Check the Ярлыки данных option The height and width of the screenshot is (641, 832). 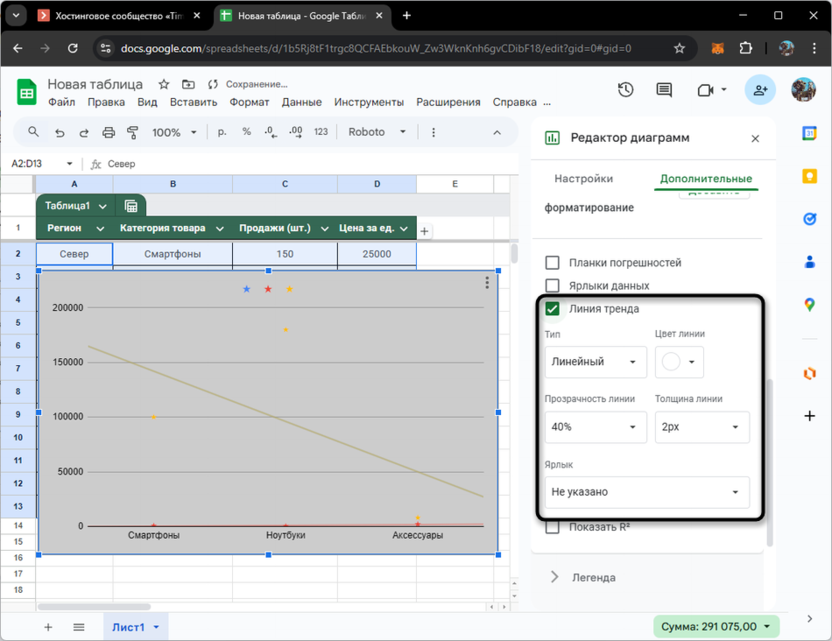click(x=552, y=286)
